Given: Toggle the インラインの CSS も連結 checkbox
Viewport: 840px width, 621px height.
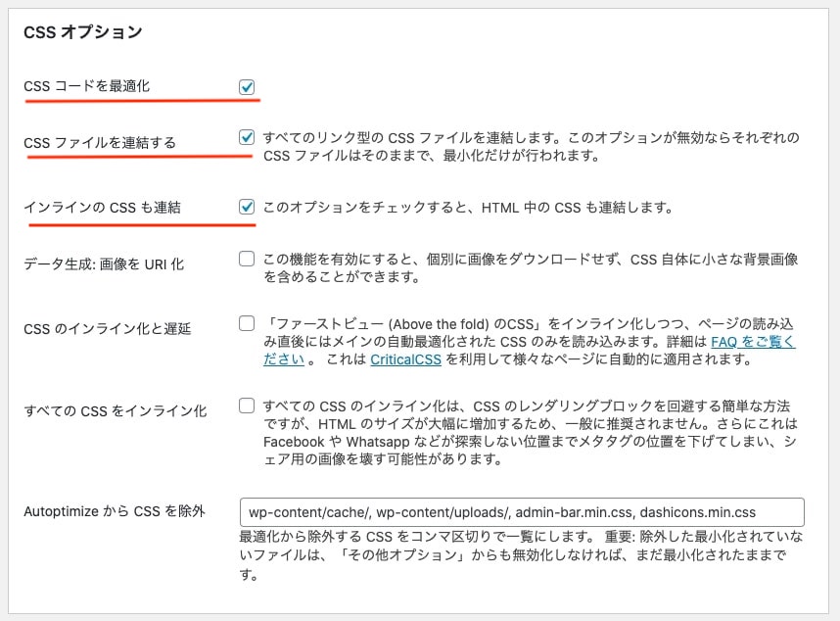Looking at the screenshot, I should coord(247,208).
